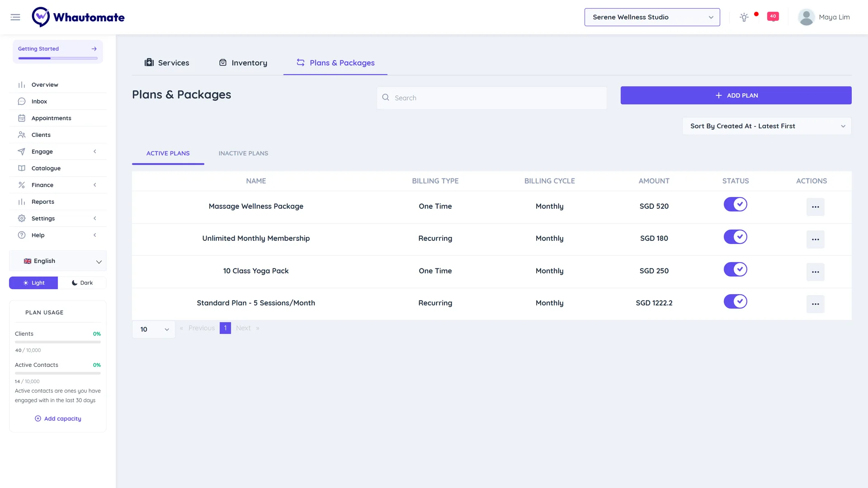Open Clients section in sidebar

click(58, 135)
